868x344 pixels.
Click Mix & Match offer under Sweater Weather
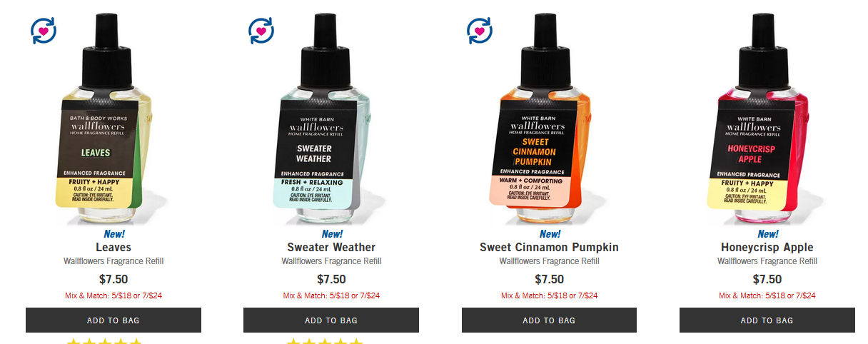pos(331,295)
